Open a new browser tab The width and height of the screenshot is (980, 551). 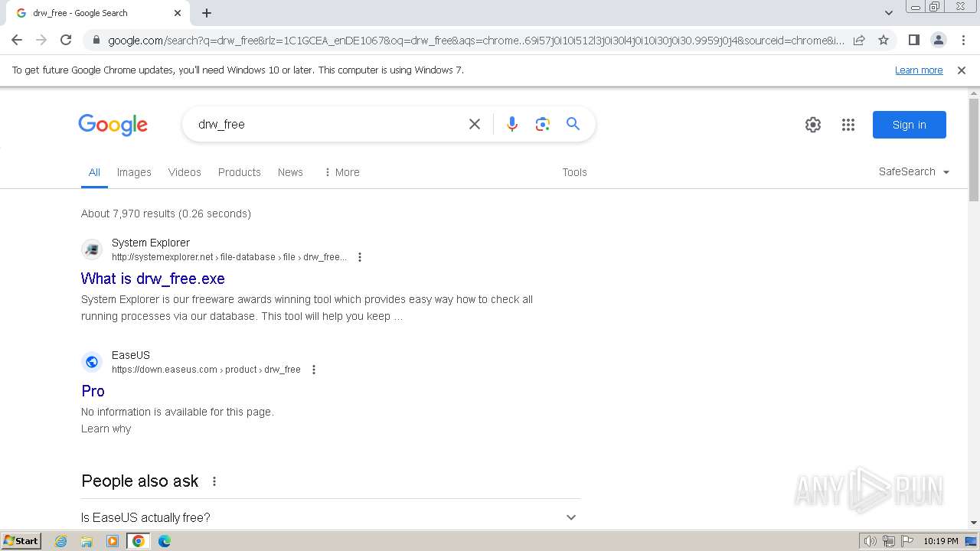(x=207, y=13)
